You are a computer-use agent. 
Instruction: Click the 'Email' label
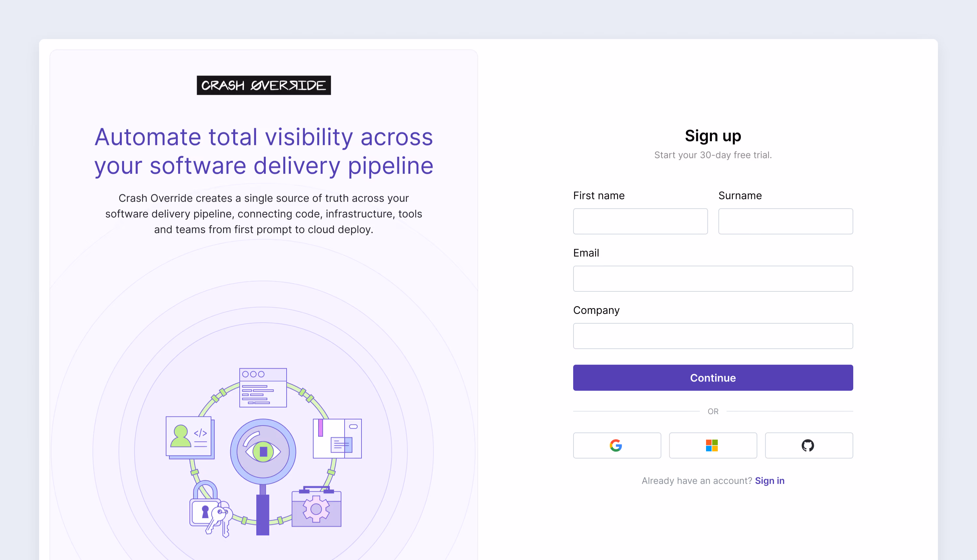586,253
